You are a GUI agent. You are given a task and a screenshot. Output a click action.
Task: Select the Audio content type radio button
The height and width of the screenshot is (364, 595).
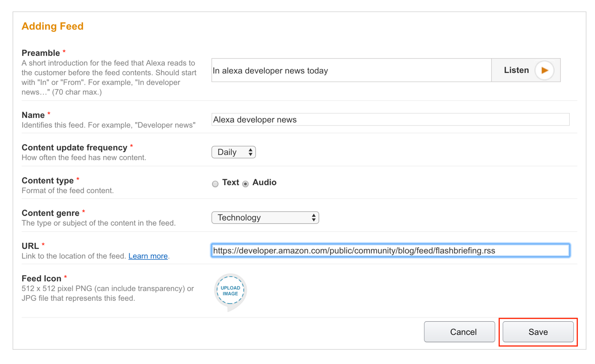[x=246, y=184]
